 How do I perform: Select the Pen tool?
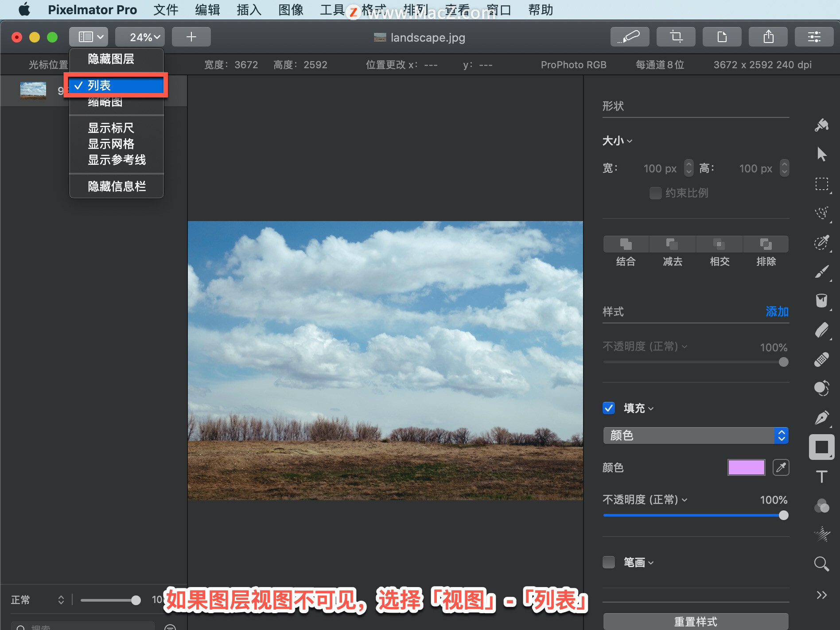[821, 418]
